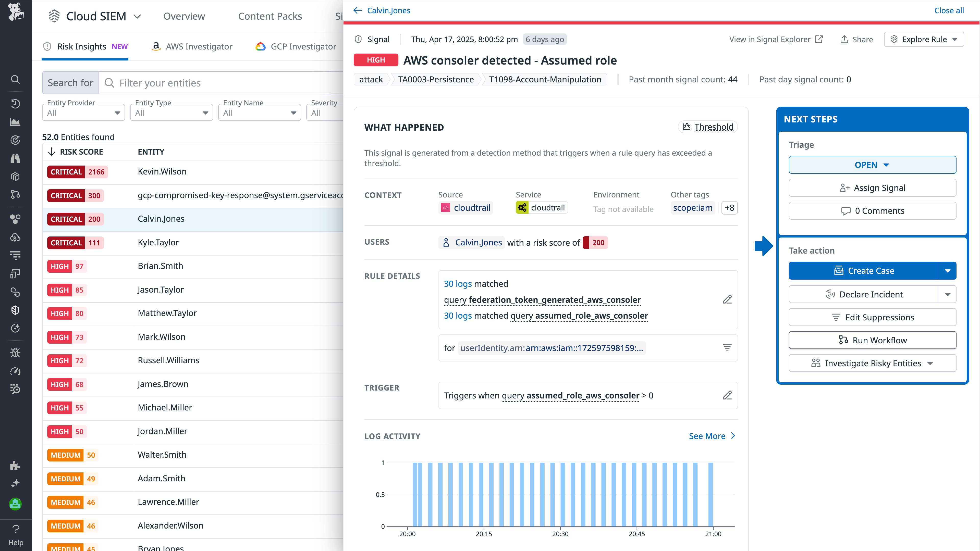Viewport: 980px width, 551px height.
Task: Click the clock history icon in the sidebar
Action: point(15,103)
